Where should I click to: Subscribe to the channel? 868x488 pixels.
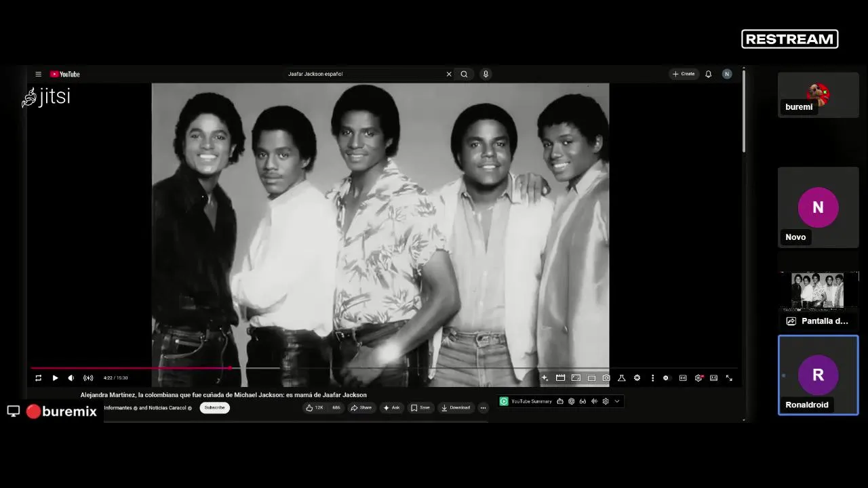pos(214,407)
